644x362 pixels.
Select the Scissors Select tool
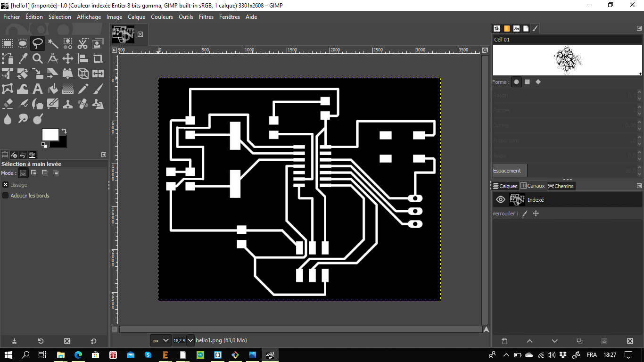[x=83, y=44]
